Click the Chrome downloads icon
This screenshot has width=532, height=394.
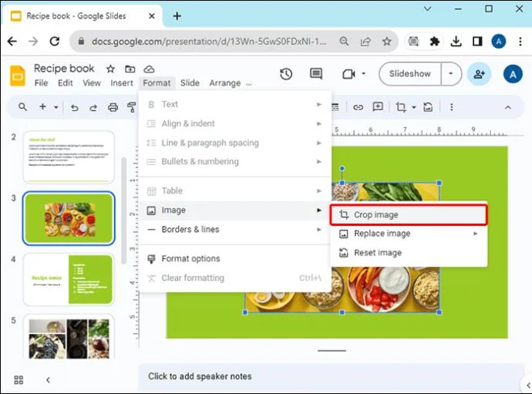tap(456, 42)
